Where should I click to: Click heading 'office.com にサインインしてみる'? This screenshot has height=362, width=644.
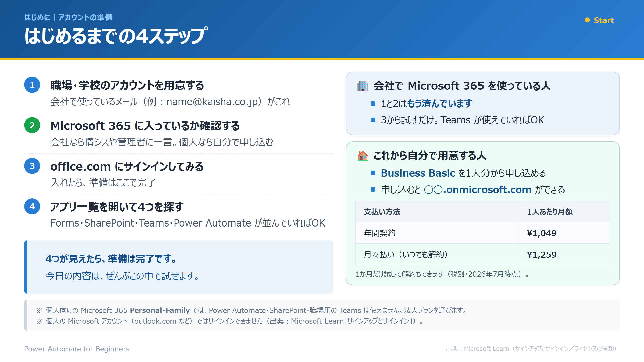click(127, 166)
